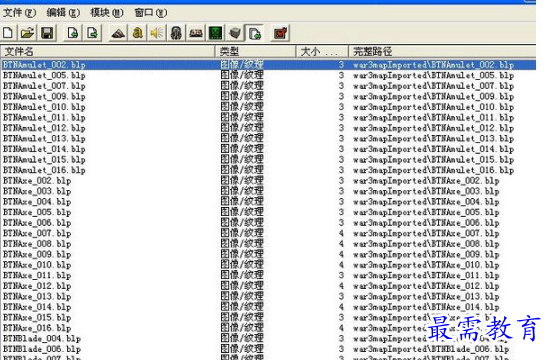
Task: Click the active Import Manager toolbar icon
Action: 255,33
